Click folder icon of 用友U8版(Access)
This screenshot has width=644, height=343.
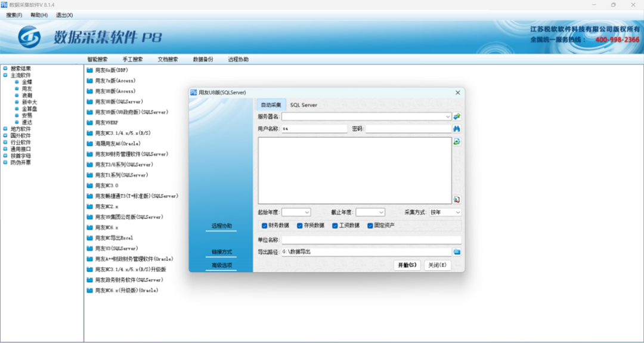[x=90, y=91]
